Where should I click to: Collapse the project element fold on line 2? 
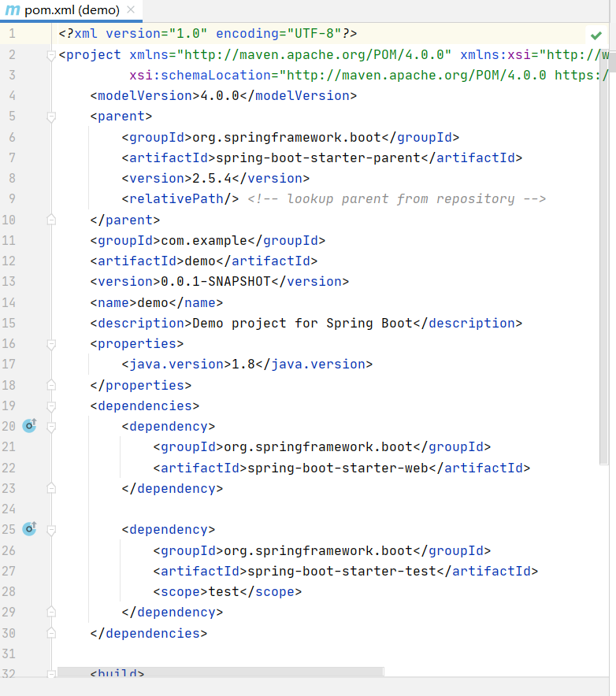click(x=51, y=55)
